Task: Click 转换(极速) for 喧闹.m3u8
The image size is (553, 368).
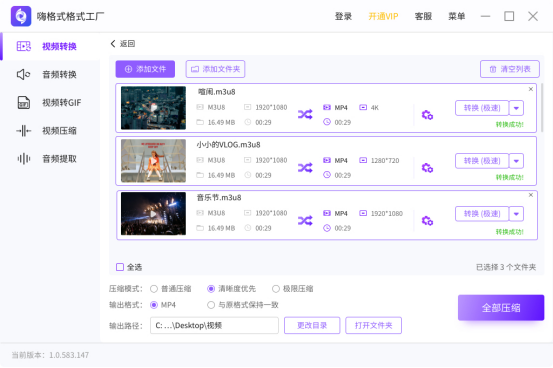Action: click(482, 108)
